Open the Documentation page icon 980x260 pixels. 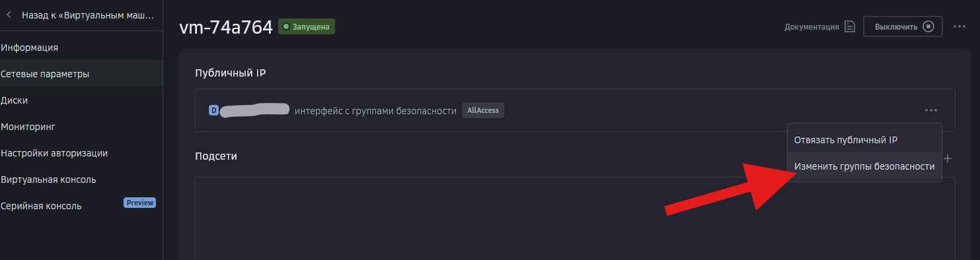click(x=850, y=27)
